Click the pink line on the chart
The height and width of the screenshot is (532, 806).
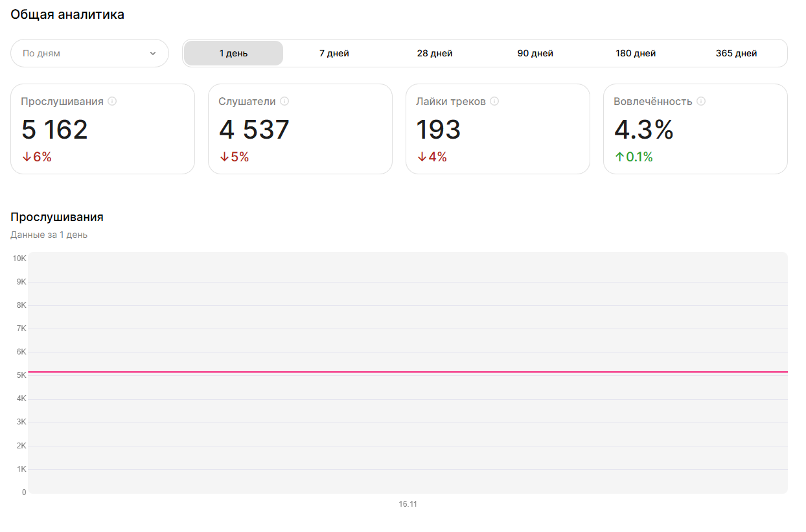[x=408, y=372]
